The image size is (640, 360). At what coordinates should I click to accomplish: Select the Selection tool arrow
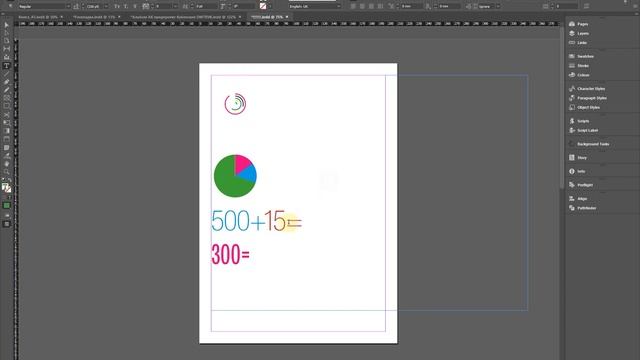pyautogui.click(x=6, y=25)
